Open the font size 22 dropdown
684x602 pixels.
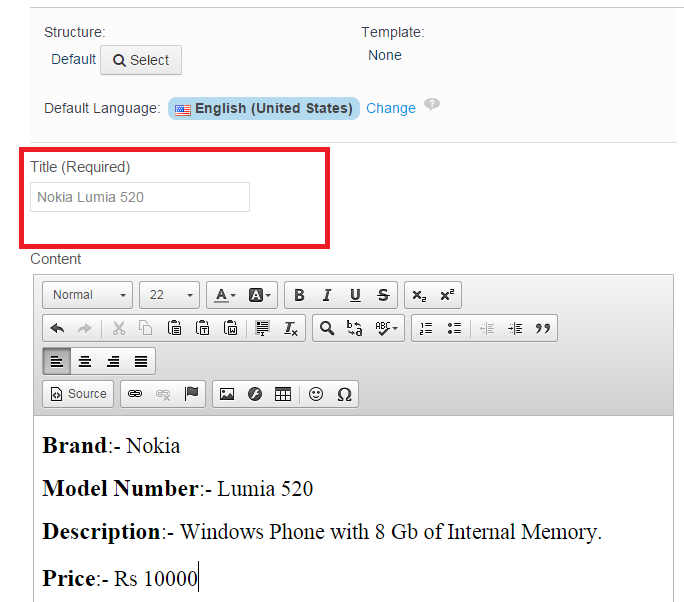pos(169,295)
